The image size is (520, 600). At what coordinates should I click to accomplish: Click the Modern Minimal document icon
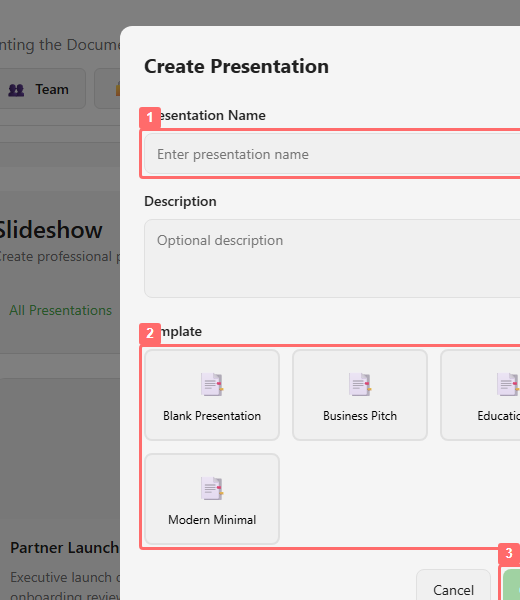(x=212, y=488)
